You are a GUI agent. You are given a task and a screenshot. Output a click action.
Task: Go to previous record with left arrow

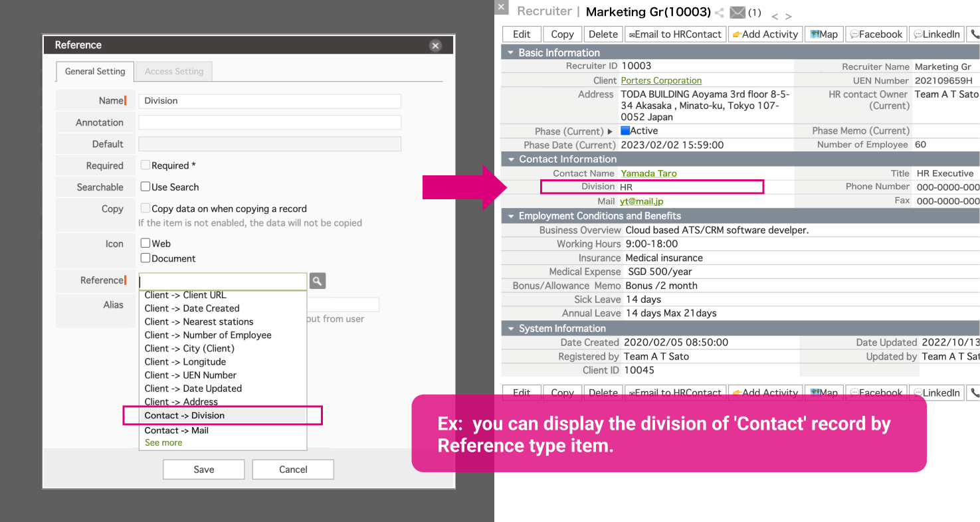click(775, 17)
